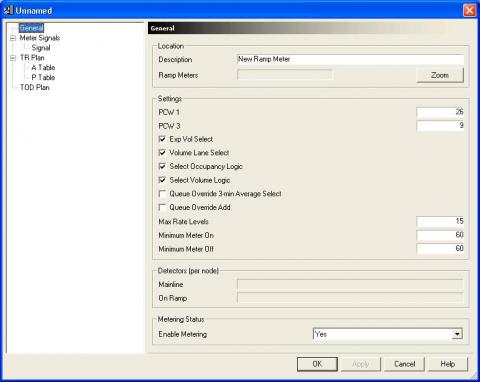Select TR Plan tree item
This screenshot has height=382, width=480.
32,58
